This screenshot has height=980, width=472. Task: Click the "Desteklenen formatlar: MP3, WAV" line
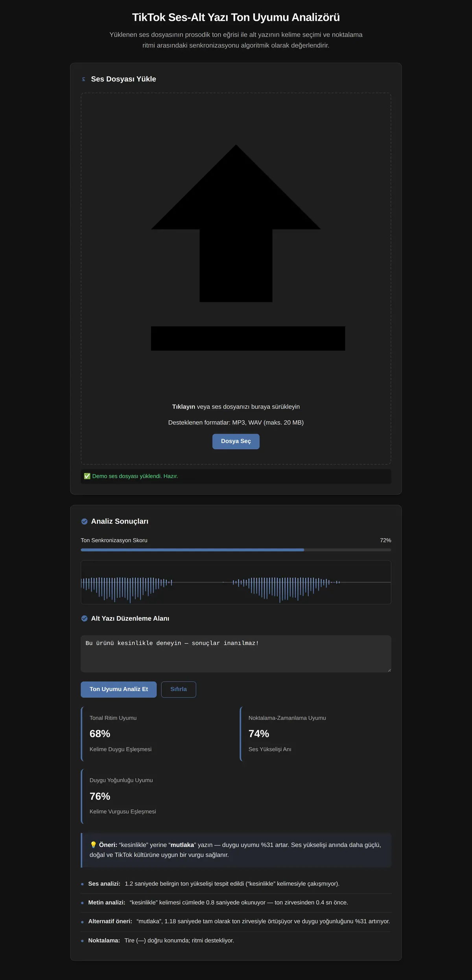pyautogui.click(x=236, y=423)
